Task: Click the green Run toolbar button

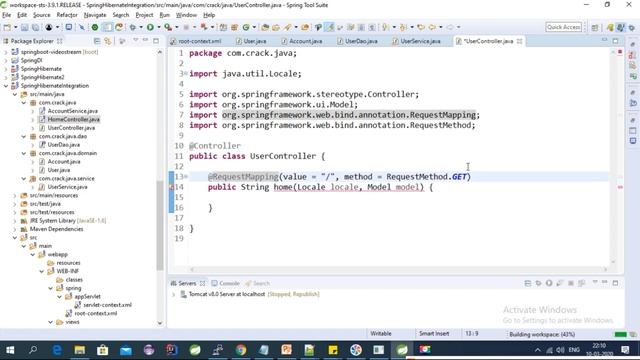Action: coord(150,27)
